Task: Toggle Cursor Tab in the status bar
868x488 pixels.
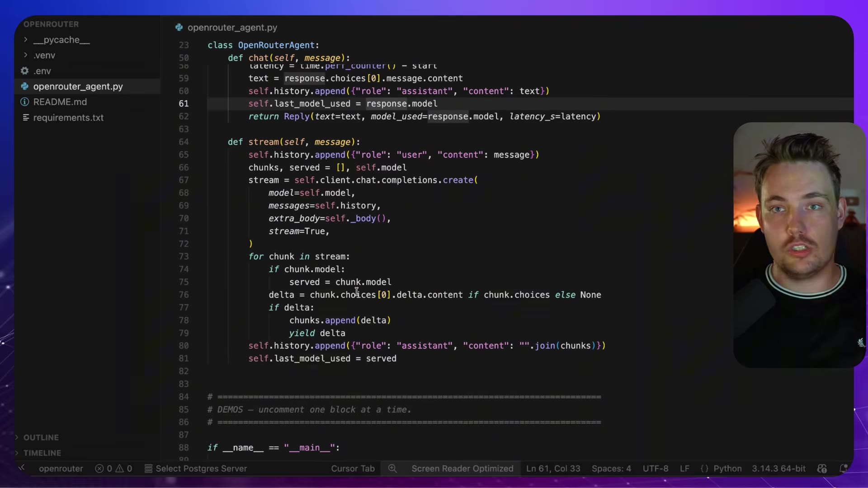Action: coord(353,469)
